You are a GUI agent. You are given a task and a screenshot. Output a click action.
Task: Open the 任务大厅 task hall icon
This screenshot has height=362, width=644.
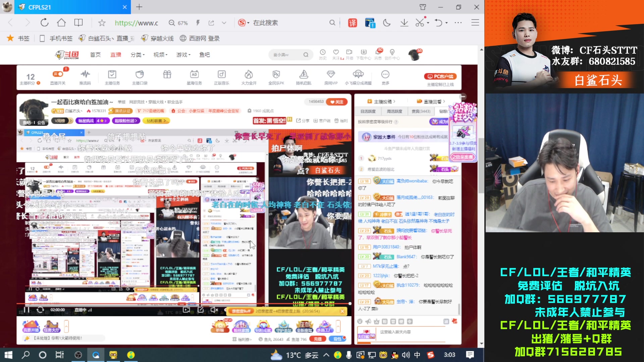(51, 326)
